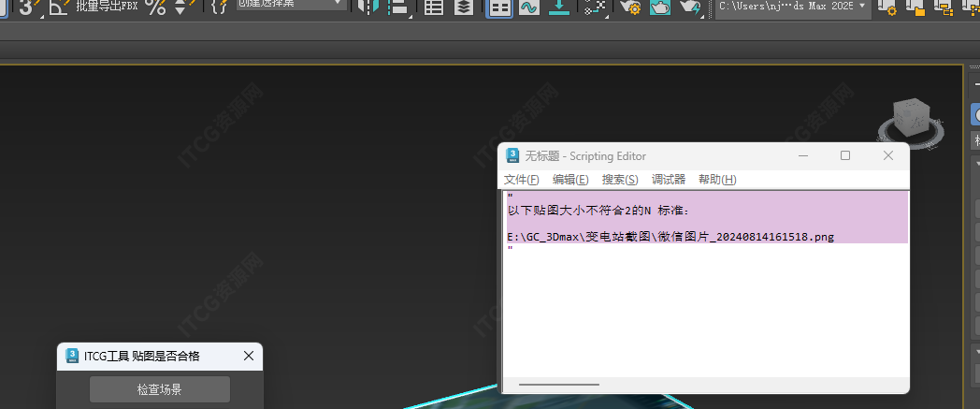
Task: Open 文件(F) menu in Scripting Editor
Action: [521, 180]
